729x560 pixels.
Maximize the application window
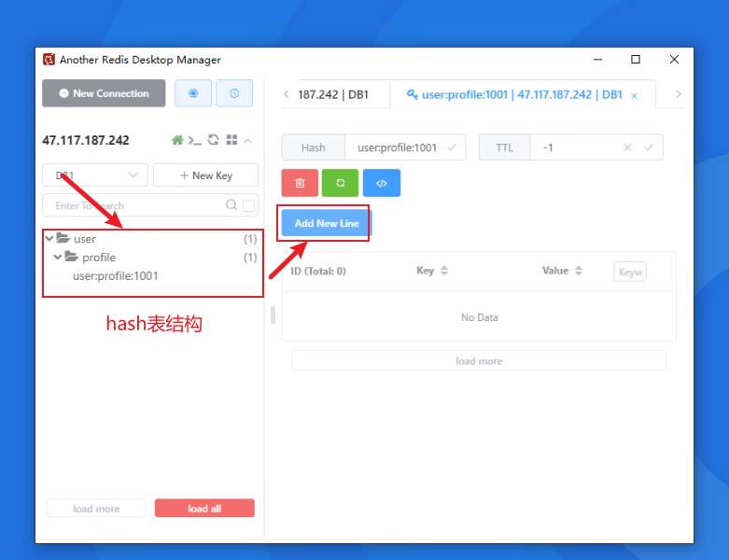click(636, 60)
